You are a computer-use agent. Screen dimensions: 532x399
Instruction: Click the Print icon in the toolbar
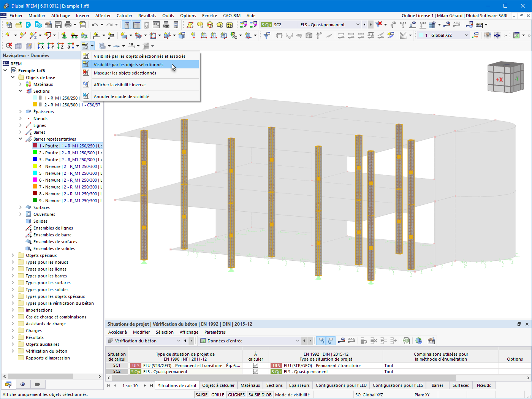tap(68, 25)
